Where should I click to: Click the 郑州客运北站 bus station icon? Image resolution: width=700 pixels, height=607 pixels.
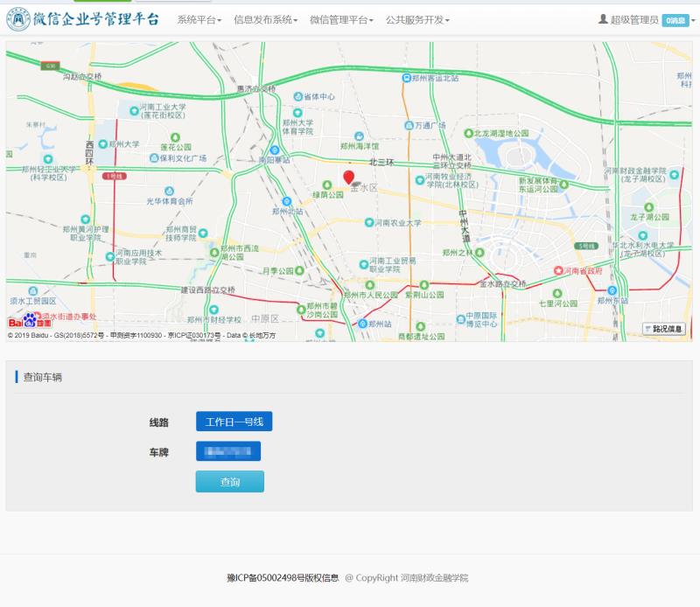pyautogui.click(x=406, y=78)
